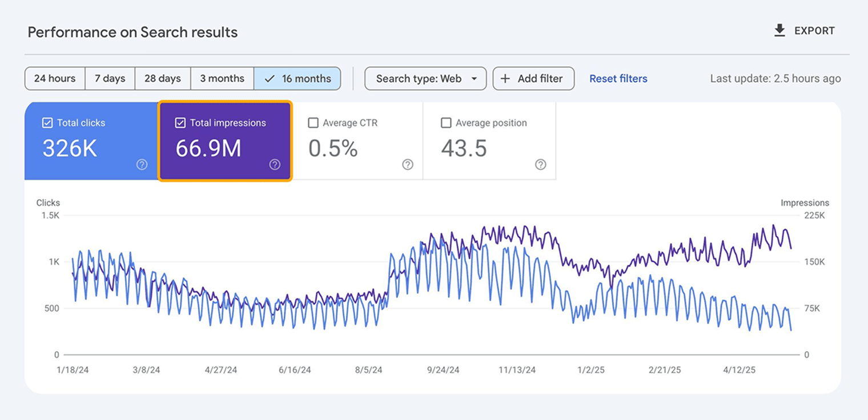Click the Reset filters link
The width and height of the screenshot is (868, 420).
pos(618,78)
